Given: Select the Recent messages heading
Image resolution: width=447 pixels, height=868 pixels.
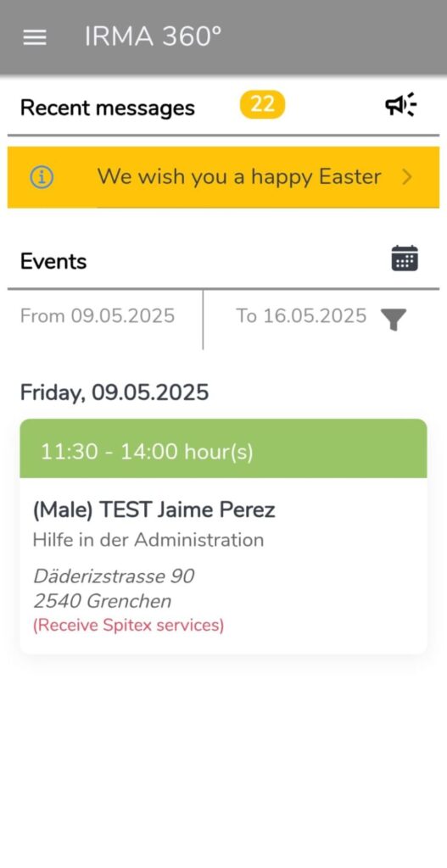Looking at the screenshot, I should point(108,108).
